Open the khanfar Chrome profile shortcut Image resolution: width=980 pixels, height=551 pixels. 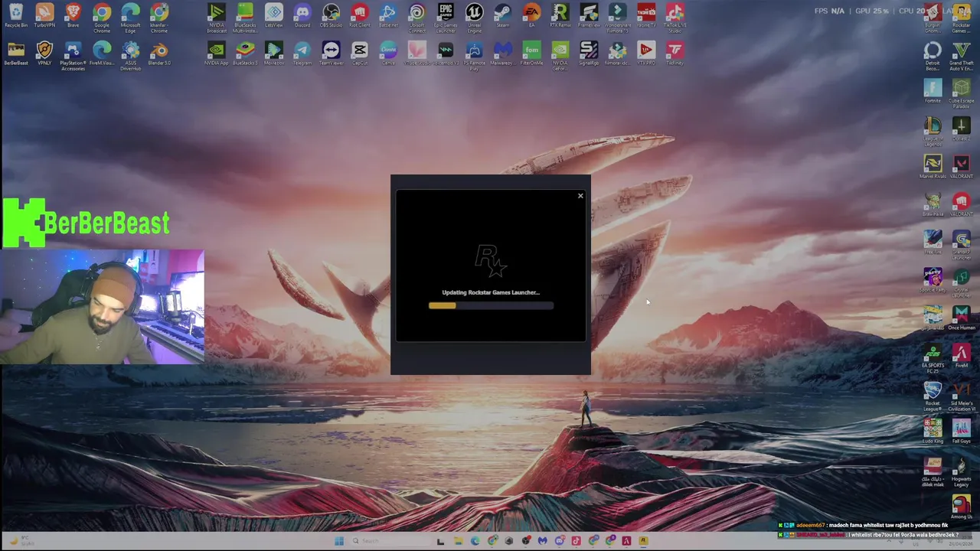(159, 17)
